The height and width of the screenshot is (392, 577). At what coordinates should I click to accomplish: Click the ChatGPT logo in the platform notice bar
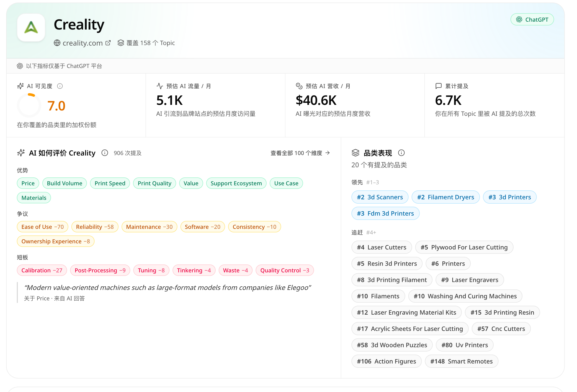(x=20, y=66)
